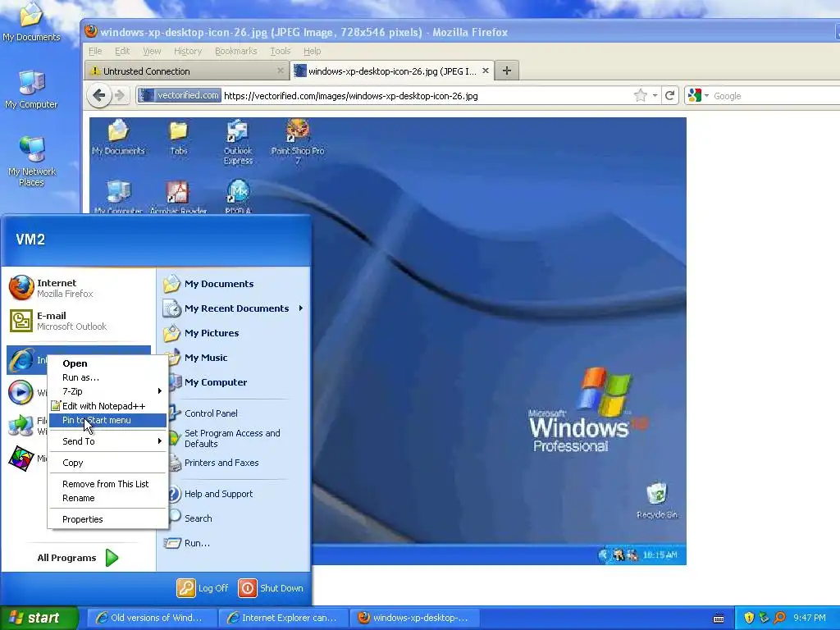Viewport: 840px width, 630px height.
Task: Select the windows-xp-desktop-icon-26.jpg tab
Action: 391,71
